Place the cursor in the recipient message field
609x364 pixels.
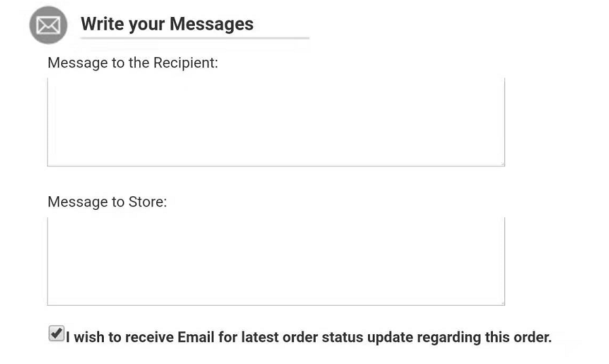pos(276,122)
